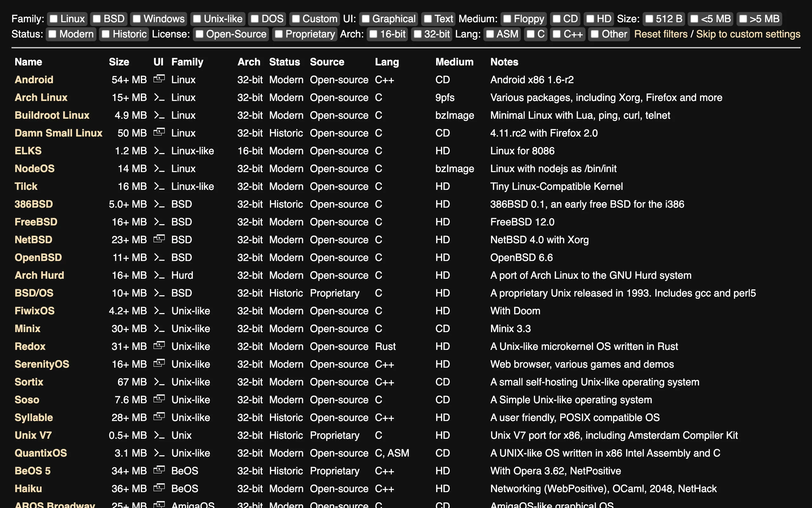Open the Arch Linux entry
The height and width of the screenshot is (508, 812).
(41, 97)
